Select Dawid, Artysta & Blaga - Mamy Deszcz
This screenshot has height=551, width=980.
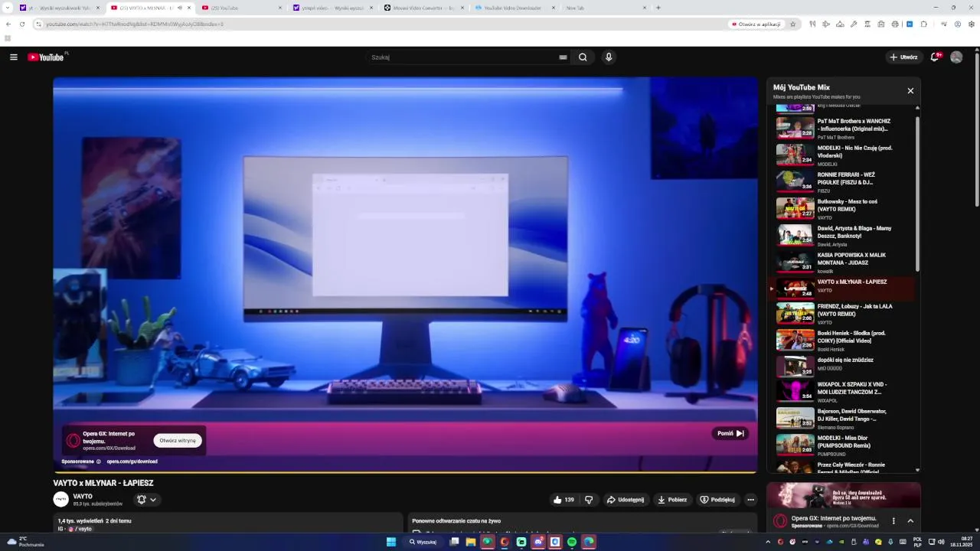coord(841,235)
